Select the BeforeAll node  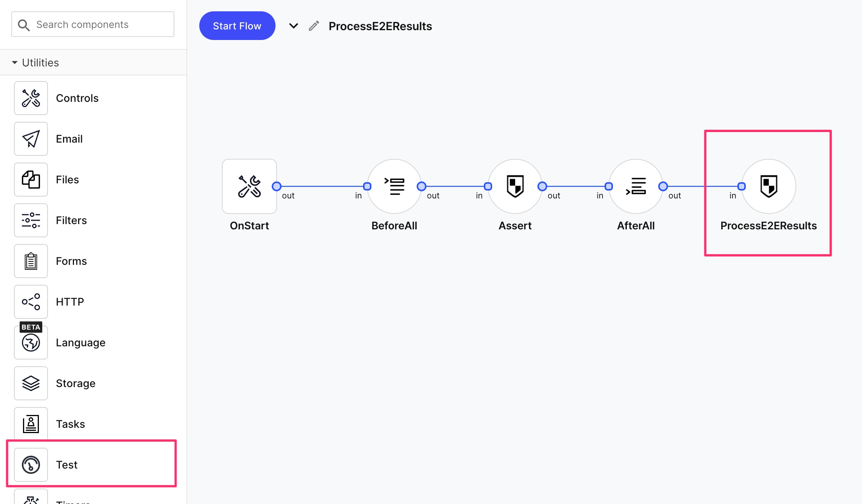click(x=394, y=186)
